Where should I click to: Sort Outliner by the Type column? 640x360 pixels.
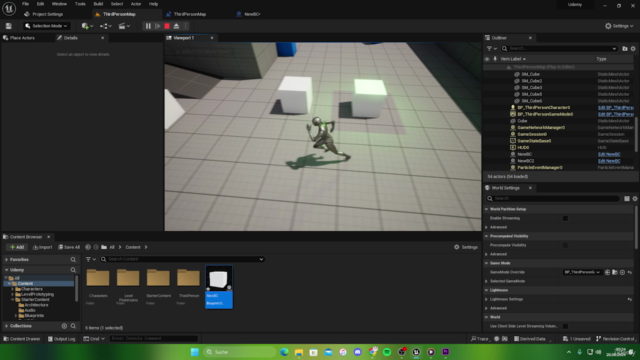[x=601, y=59]
